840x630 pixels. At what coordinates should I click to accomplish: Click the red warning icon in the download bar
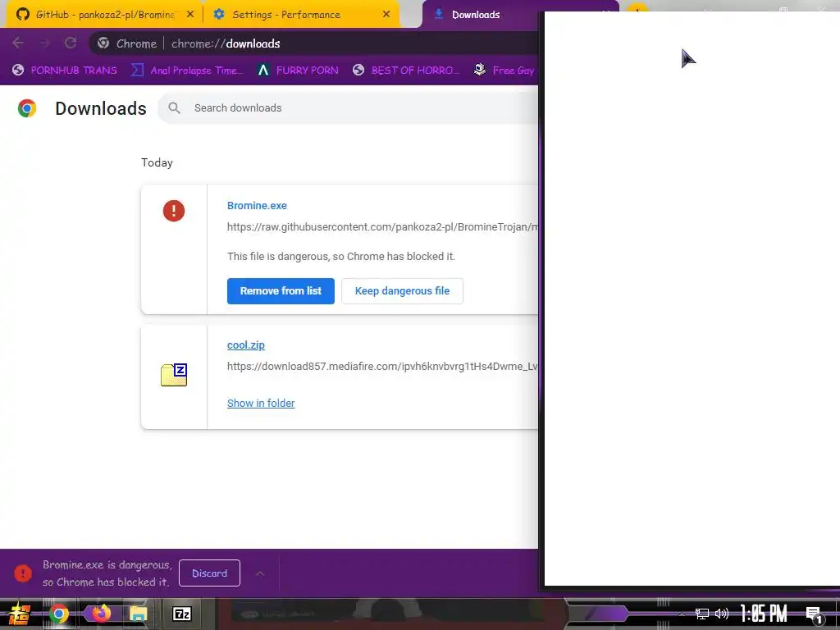[x=22, y=573]
